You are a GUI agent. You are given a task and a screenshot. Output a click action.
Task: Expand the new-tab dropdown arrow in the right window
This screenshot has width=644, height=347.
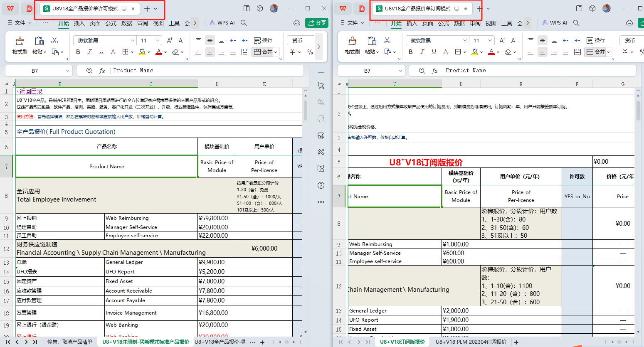(x=488, y=9)
